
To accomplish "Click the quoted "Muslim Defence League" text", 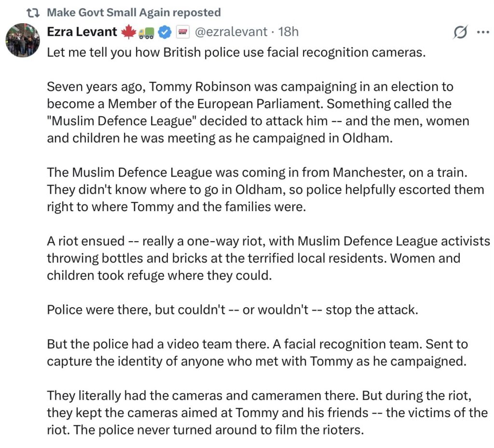I will (120, 121).
